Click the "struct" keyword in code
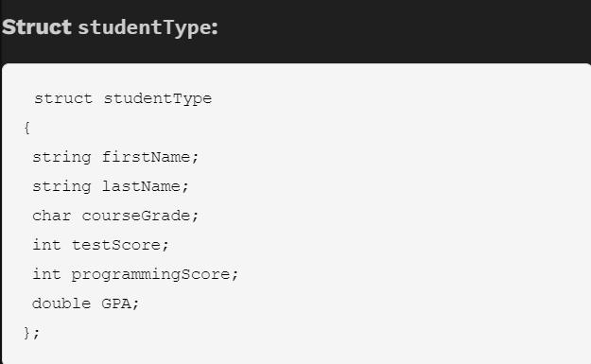 (x=63, y=98)
